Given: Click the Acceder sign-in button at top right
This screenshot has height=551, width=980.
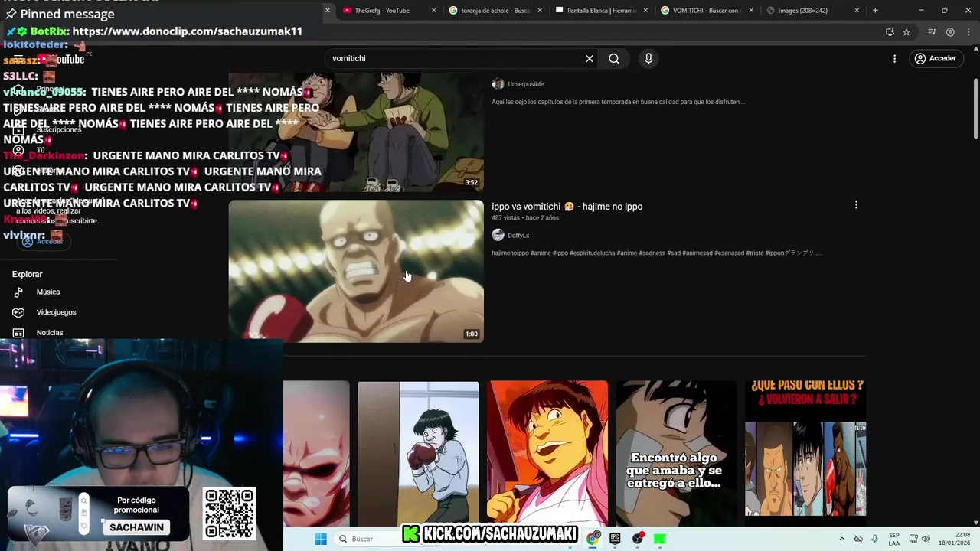Looking at the screenshot, I should [x=935, y=59].
